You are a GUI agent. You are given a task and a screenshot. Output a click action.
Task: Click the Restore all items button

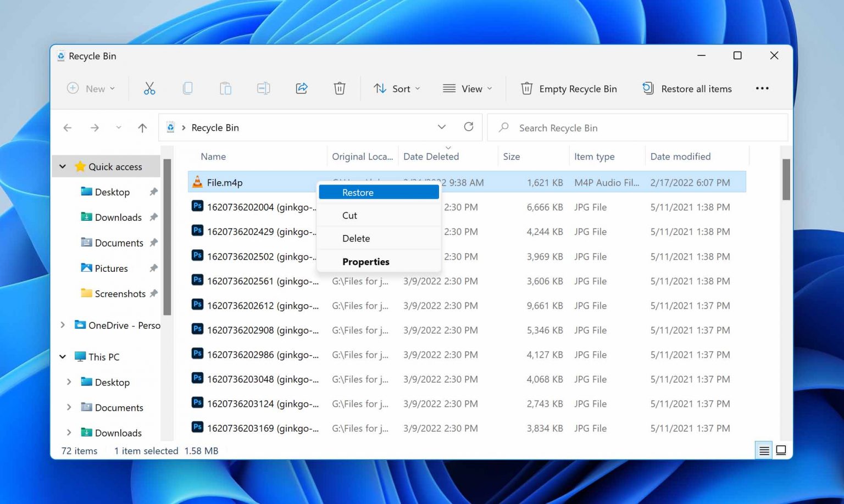click(x=686, y=88)
